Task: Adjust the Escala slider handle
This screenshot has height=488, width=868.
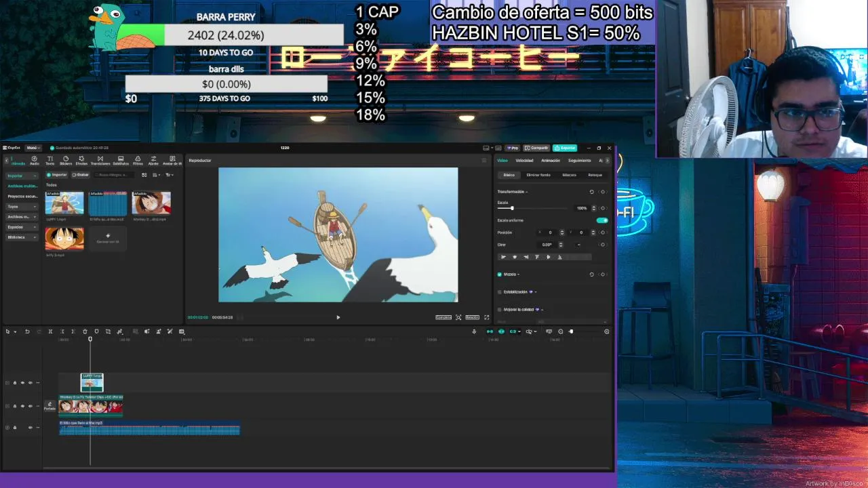Action: click(x=512, y=208)
